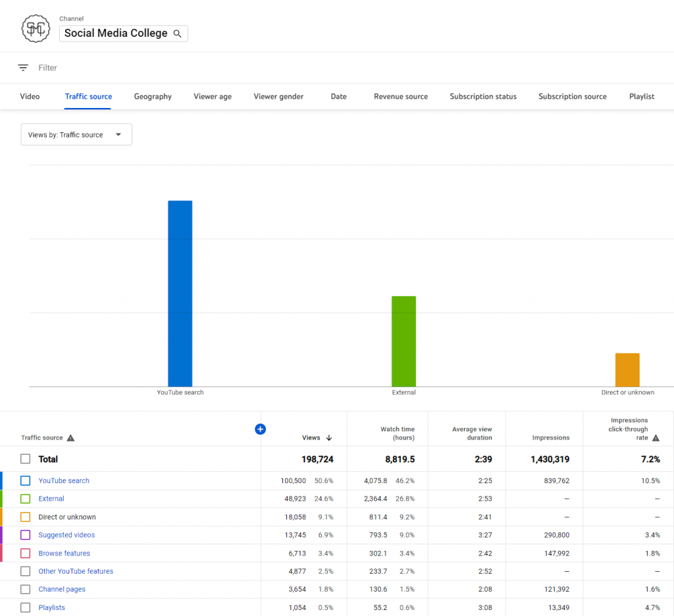Click the blue YouTube search chart bar

click(x=180, y=294)
